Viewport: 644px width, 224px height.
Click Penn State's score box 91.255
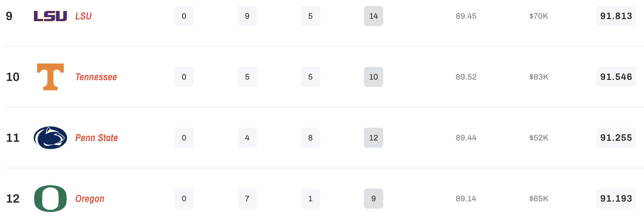(x=616, y=138)
